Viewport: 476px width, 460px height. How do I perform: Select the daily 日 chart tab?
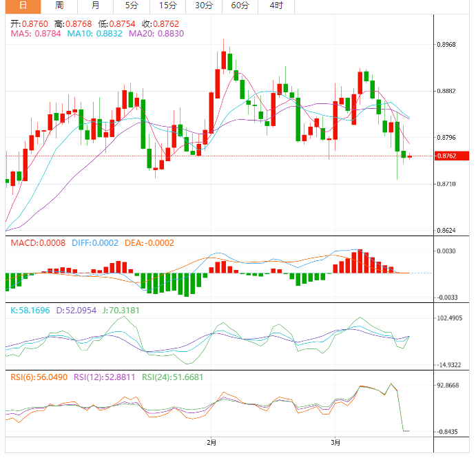click(23, 6)
